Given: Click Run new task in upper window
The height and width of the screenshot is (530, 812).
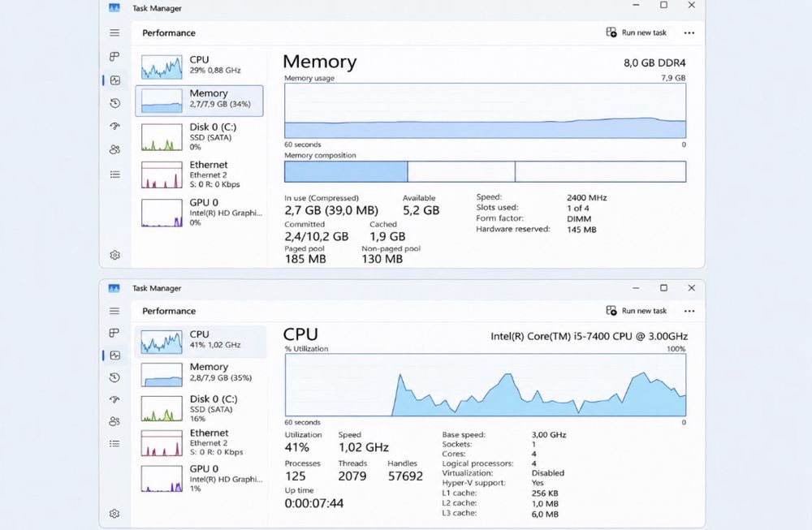Looking at the screenshot, I should coord(637,32).
